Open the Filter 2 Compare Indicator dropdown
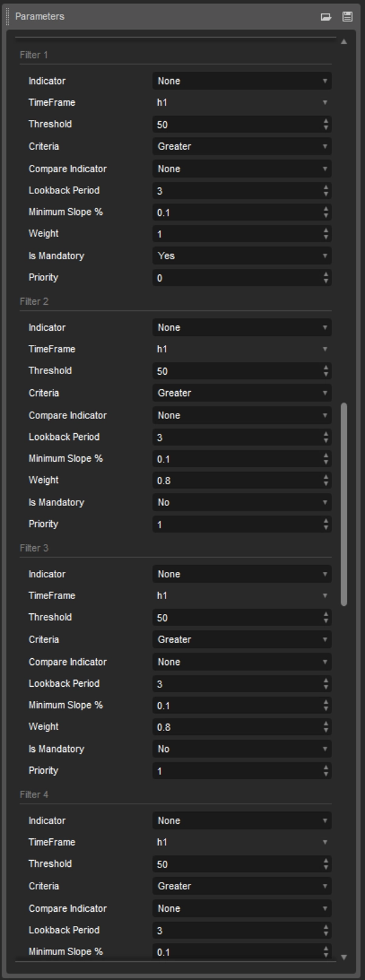The height and width of the screenshot is (980, 365). [242, 415]
